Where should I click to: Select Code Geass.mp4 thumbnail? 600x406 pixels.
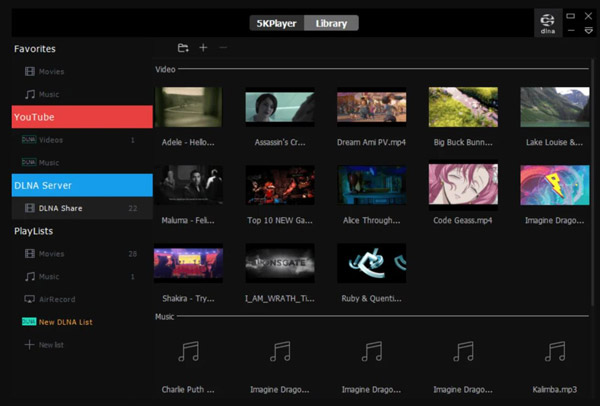click(463, 185)
